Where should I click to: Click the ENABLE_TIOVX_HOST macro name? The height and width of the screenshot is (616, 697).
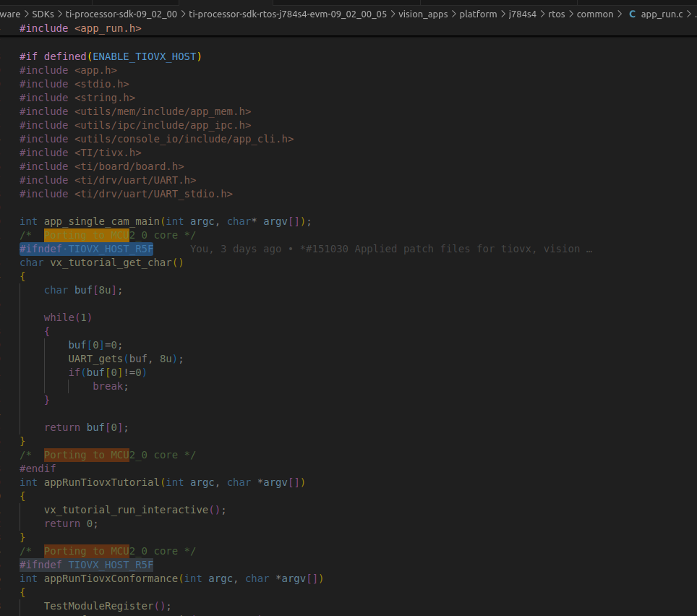tap(145, 57)
